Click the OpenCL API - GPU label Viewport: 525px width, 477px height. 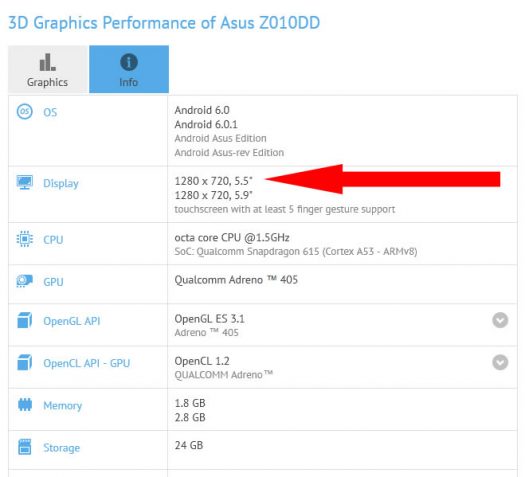tap(86, 363)
